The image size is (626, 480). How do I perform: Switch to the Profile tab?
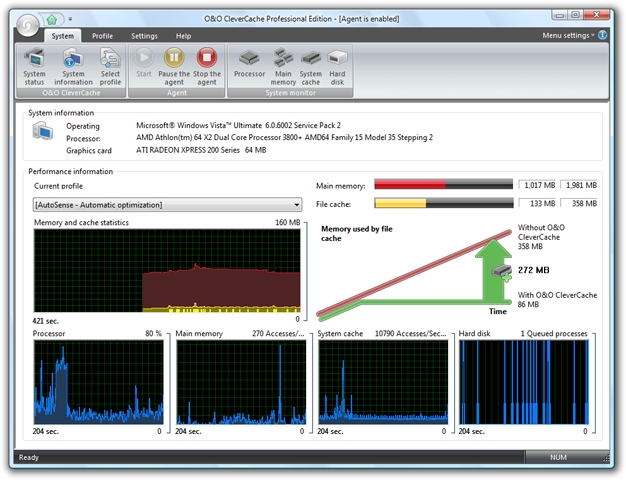click(x=102, y=36)
